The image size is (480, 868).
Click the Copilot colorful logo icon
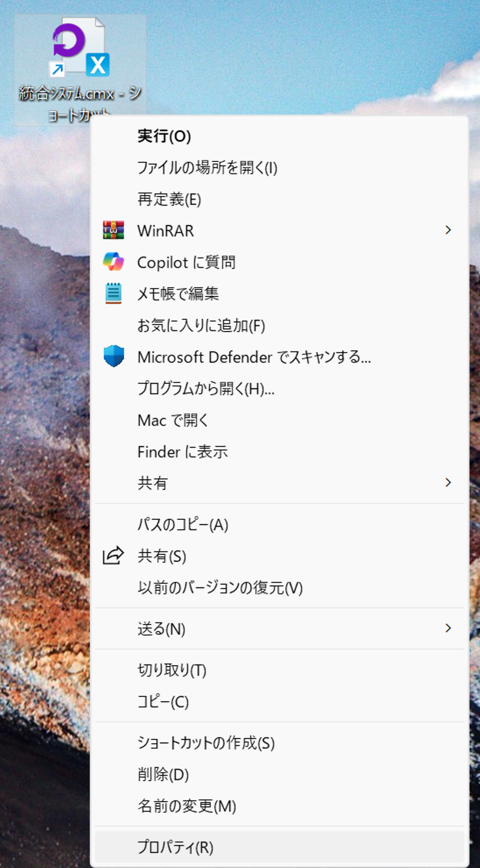[114, 262]
